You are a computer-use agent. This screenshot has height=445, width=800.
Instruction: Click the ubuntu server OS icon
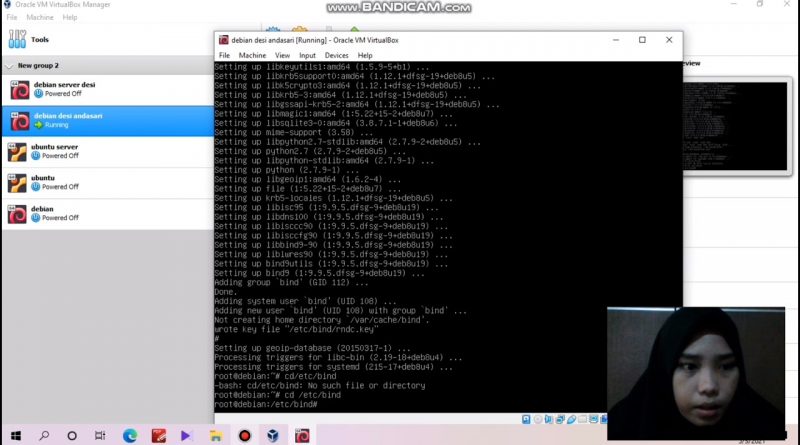pos(17,152)
